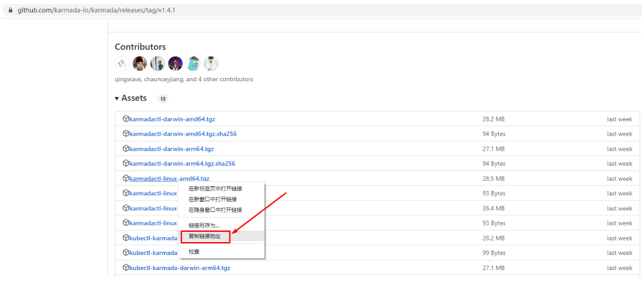Click the 27.1 MB size of karmadactl-darwin-arm64.tgz
Image resolution: width=644 pixels, height=284 pixels.
[x=494, y=149]
